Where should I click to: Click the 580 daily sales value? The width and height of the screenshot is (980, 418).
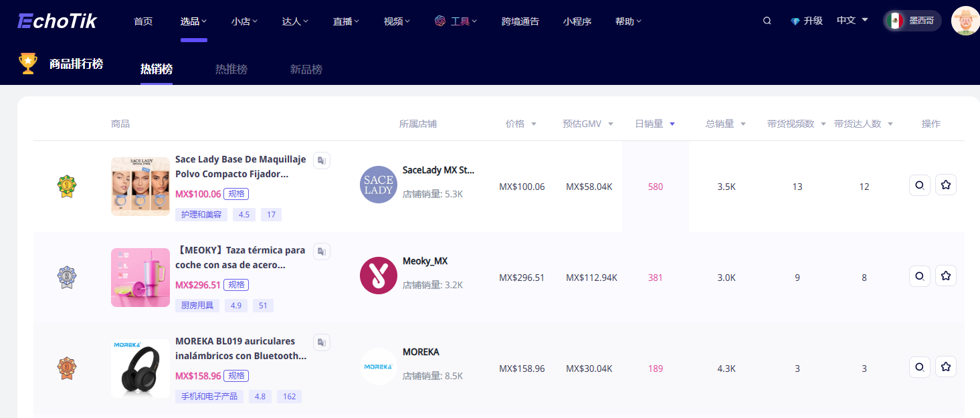point(656,187)
